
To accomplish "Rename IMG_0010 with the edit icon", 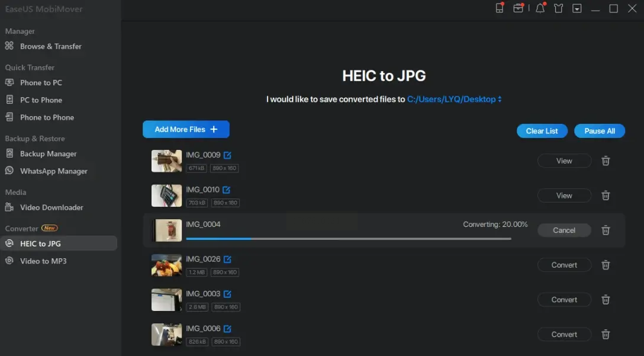I will [x=227, y=190].
